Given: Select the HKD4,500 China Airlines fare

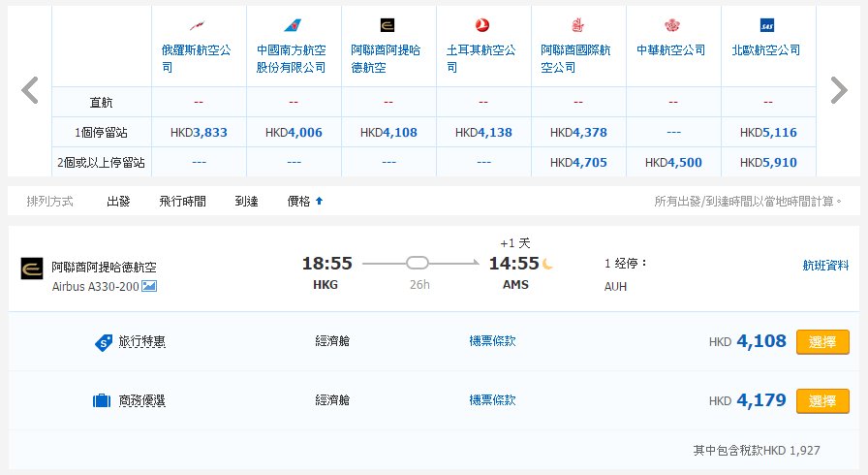Looking at the screenshot, I should coord(673,162).
